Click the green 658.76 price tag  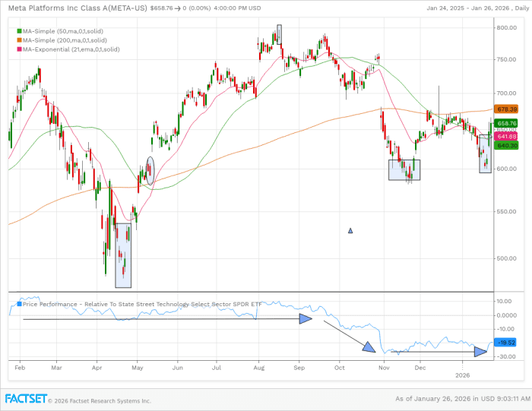507,123
